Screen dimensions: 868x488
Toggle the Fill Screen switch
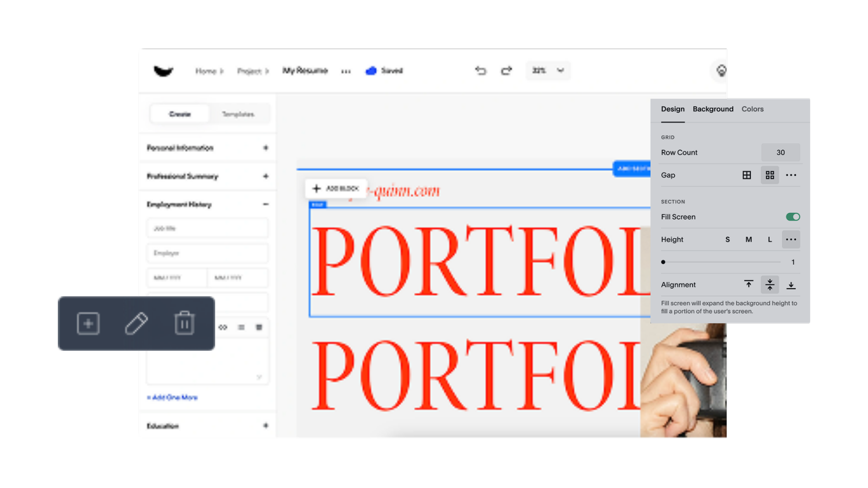click(x=793, y=217)
